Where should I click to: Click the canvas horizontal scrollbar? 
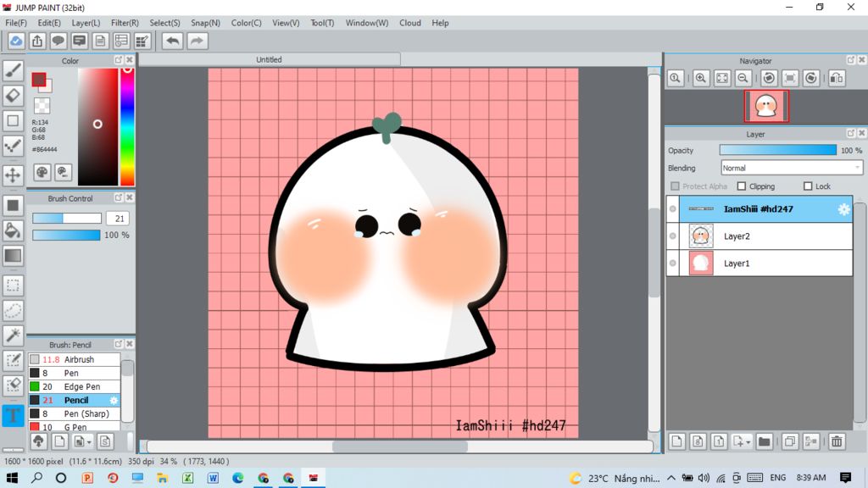pos(400,446)
